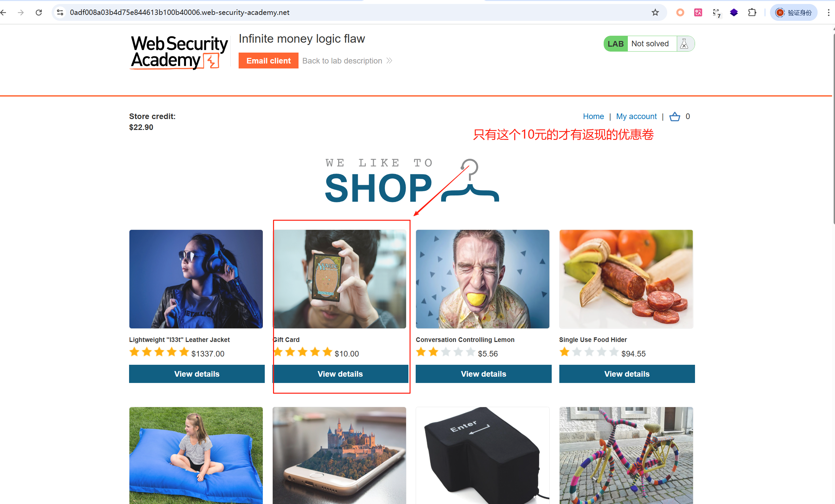Screen dimensions: 835x504
Task: Go back using the browser back arrow
Action: pyautogui.click(x=4, y=13)
